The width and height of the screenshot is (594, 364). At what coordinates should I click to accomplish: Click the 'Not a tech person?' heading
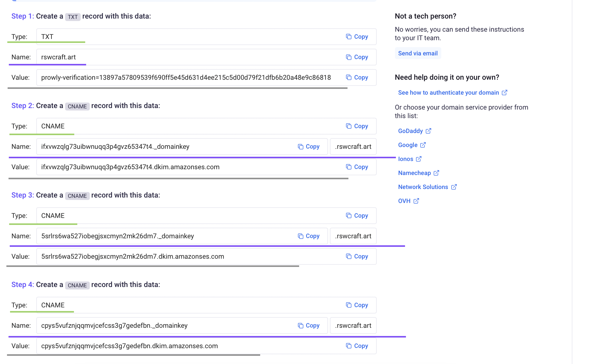425,16
